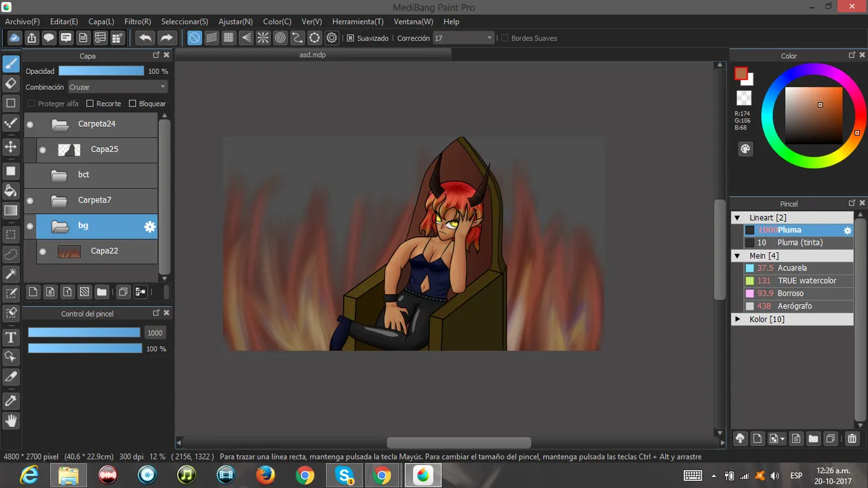Delete brush with trash icon

pyautogui.click(x=852, y=439)
